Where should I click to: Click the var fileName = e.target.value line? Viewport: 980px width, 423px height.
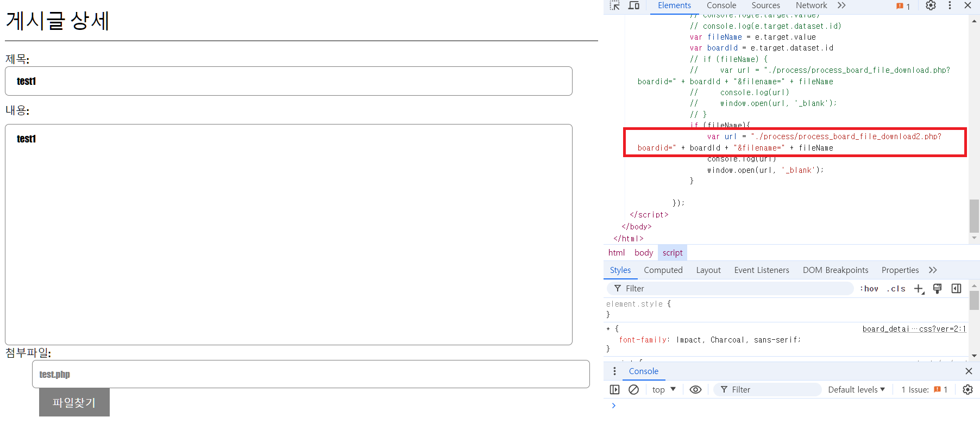point(753,37)
